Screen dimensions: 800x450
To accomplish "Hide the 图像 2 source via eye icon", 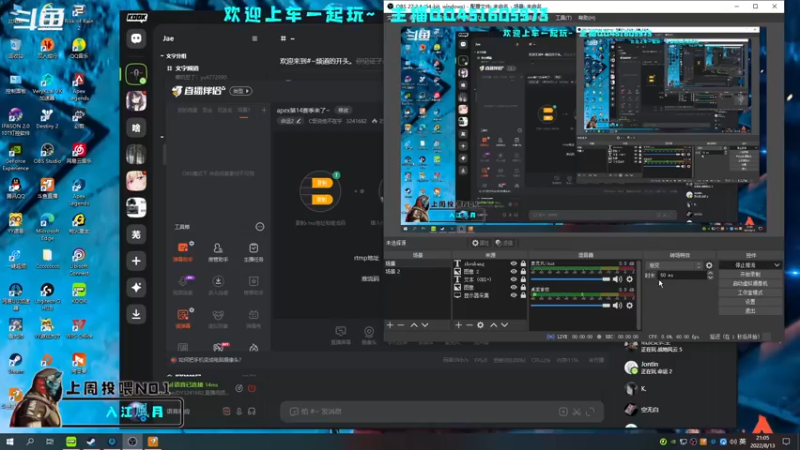I will pos(514,271).
